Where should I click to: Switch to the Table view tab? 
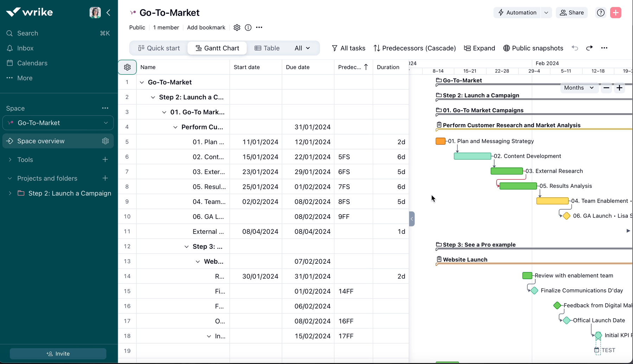267,48
